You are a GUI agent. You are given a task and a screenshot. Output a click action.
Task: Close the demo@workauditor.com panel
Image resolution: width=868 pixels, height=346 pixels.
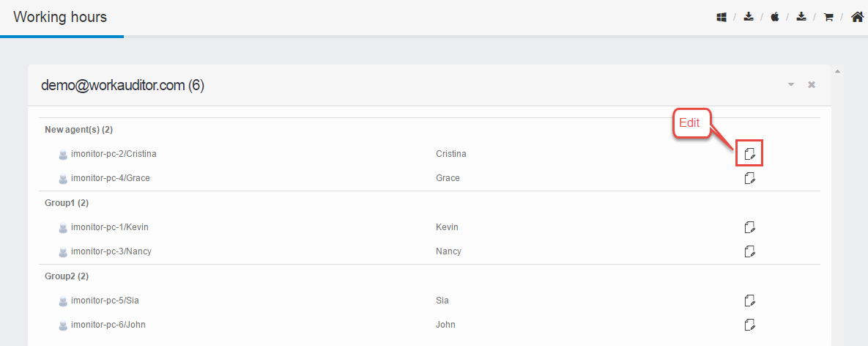point(812,85)
